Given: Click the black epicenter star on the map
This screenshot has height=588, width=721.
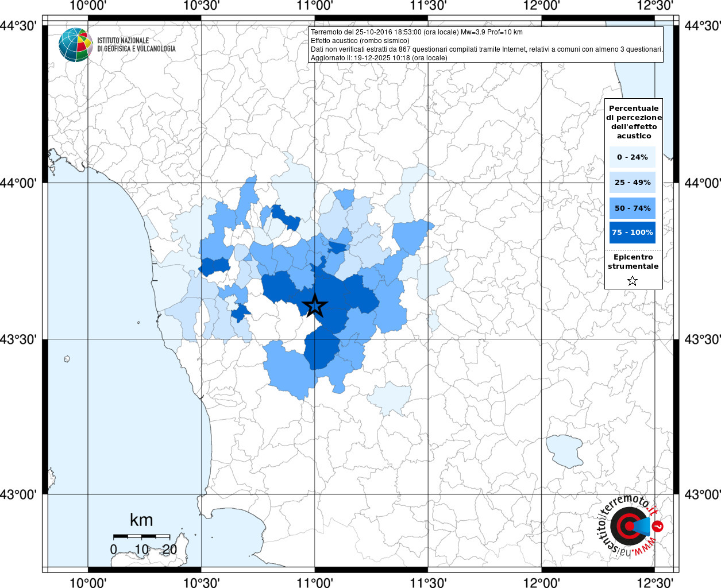Looking at the screenshot, I should [x=314, y=305].
